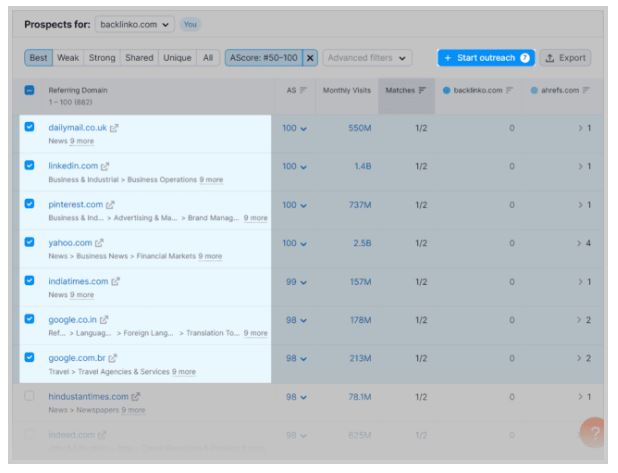Screen dimensions: 618x473
Task: Show 9 more categories for linkedin.com
Action: (211, 180)
